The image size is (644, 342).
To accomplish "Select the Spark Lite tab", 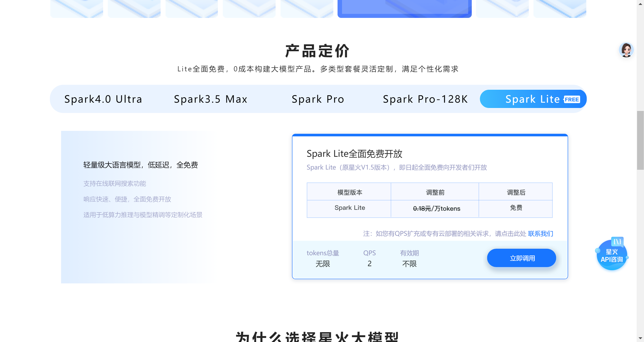I will coord(533,99).
